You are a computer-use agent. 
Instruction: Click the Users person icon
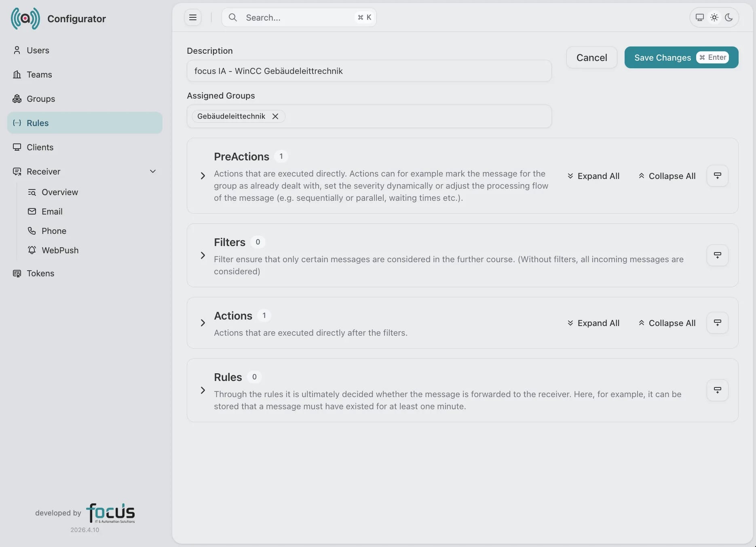17,50
